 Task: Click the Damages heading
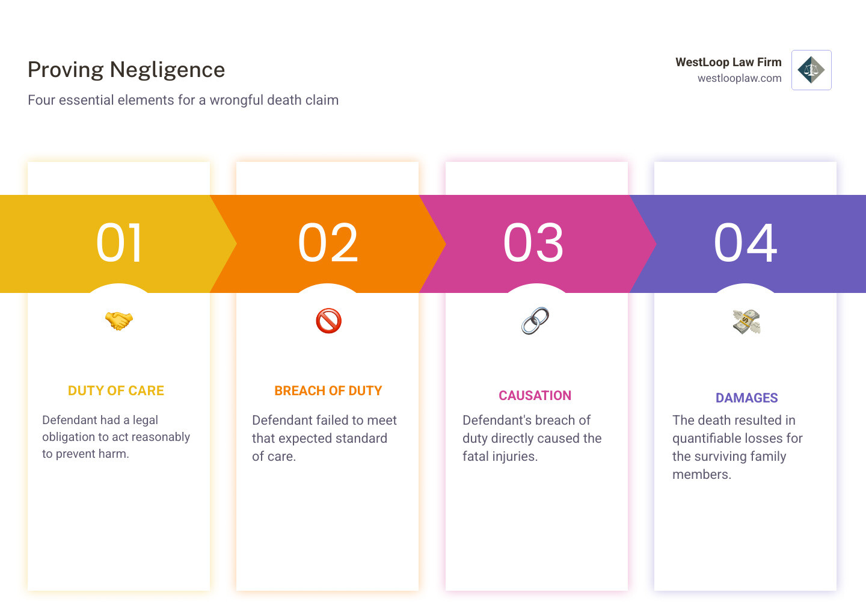(746, 398)
